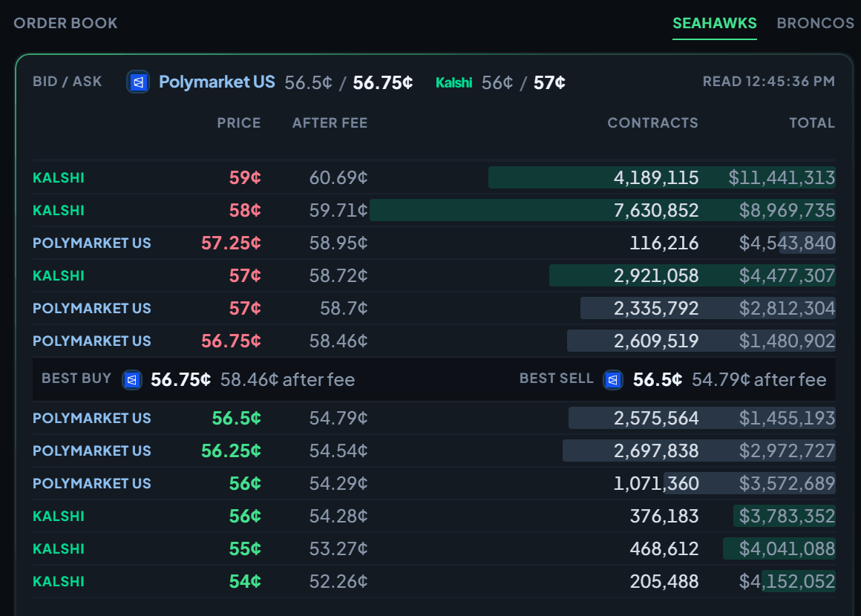Switch to the SEAHAWKS tab
Image resolution: width=861 pixels, height=616 pixels.
coord(714,23)
